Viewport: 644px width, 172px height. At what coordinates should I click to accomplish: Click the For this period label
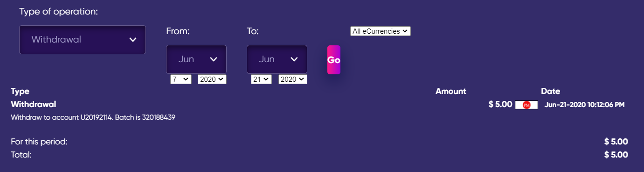[x=40, y=142]
